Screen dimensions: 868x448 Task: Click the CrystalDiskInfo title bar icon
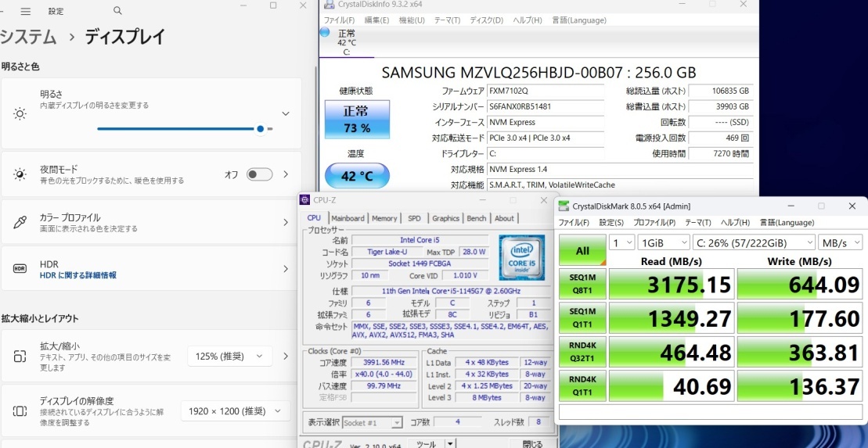point(328,5)
